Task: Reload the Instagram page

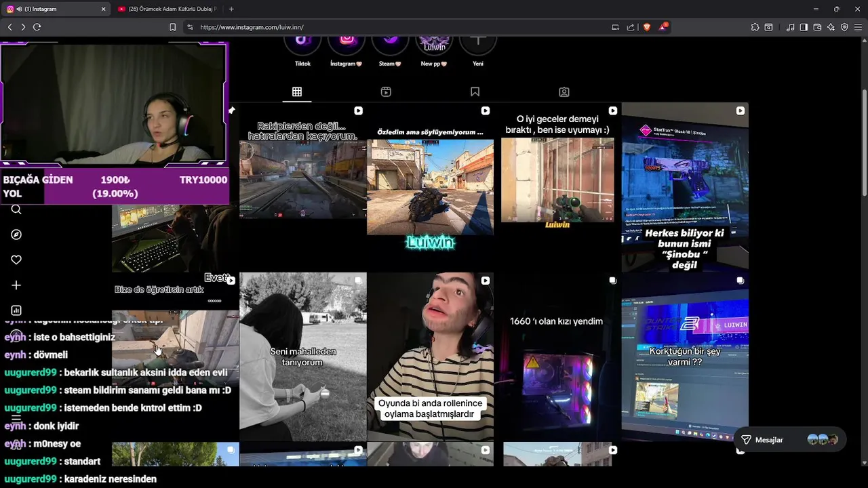Action: pos(37,27)
